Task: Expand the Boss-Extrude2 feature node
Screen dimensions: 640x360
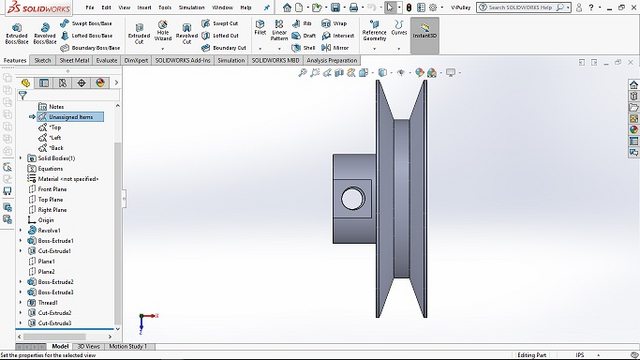Action: (x=20, y=282)
